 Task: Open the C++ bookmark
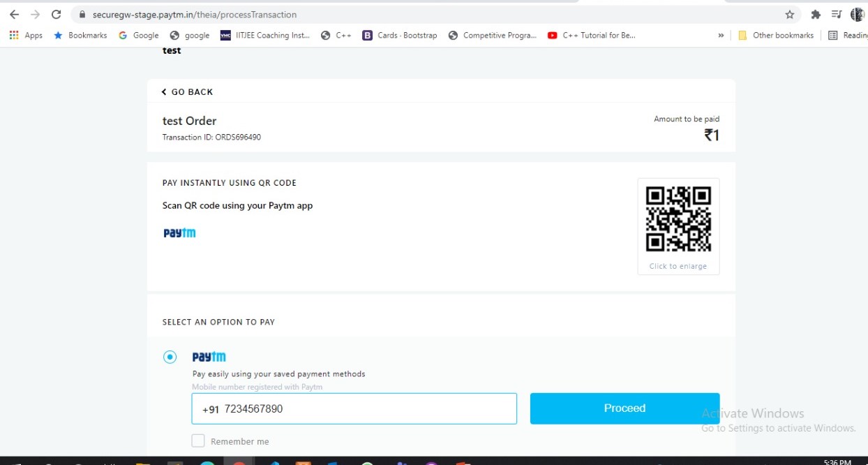336,35
